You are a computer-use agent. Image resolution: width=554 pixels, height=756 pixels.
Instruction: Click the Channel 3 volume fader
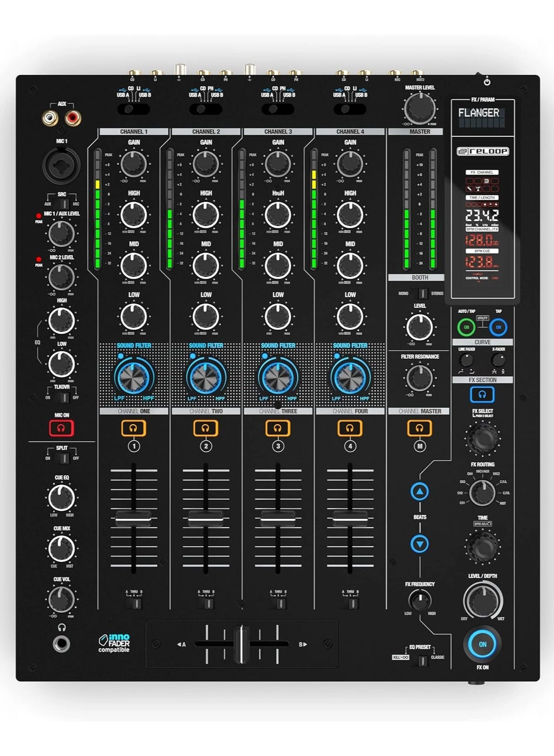(277, 519)
